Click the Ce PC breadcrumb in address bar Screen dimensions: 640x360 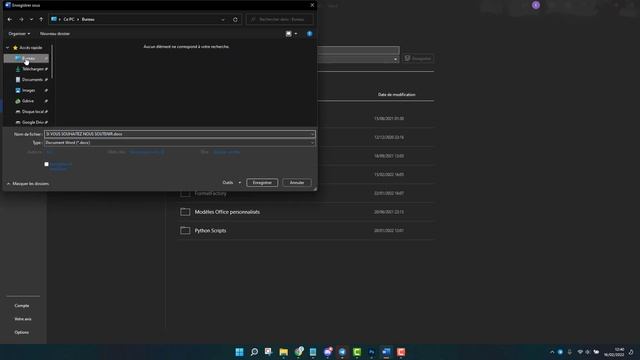coord(69,19)
